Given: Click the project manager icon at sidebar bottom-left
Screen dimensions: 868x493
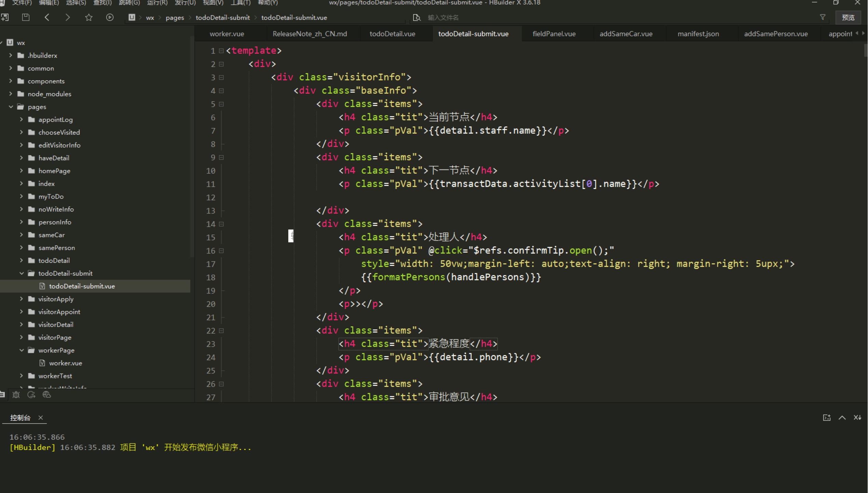Looking at the screenshot, I should (x=2, y=395).
